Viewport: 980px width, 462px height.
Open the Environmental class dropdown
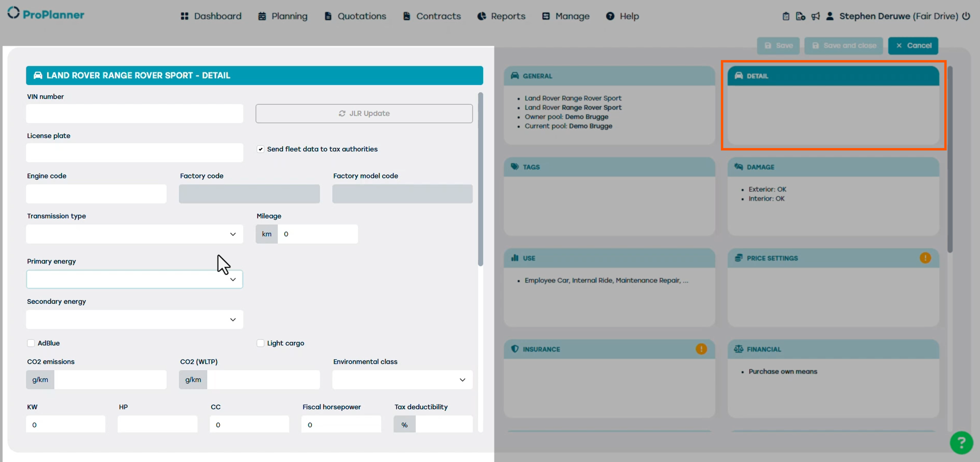402,380
